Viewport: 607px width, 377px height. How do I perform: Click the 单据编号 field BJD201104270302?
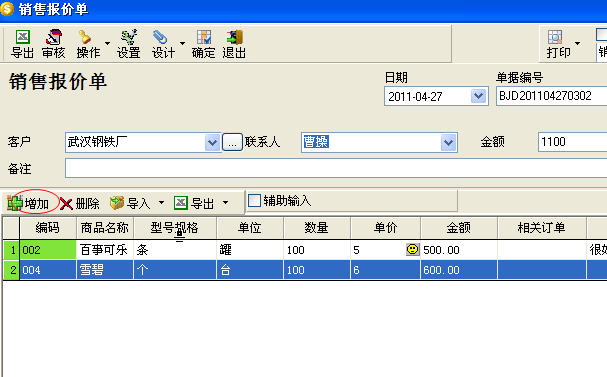[x=551, y=96]
